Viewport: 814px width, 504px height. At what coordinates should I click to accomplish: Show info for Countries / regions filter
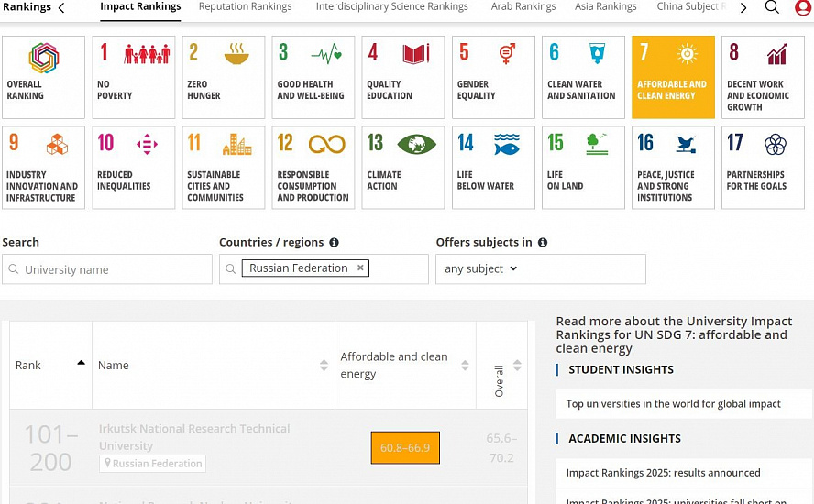click(335, 243)
